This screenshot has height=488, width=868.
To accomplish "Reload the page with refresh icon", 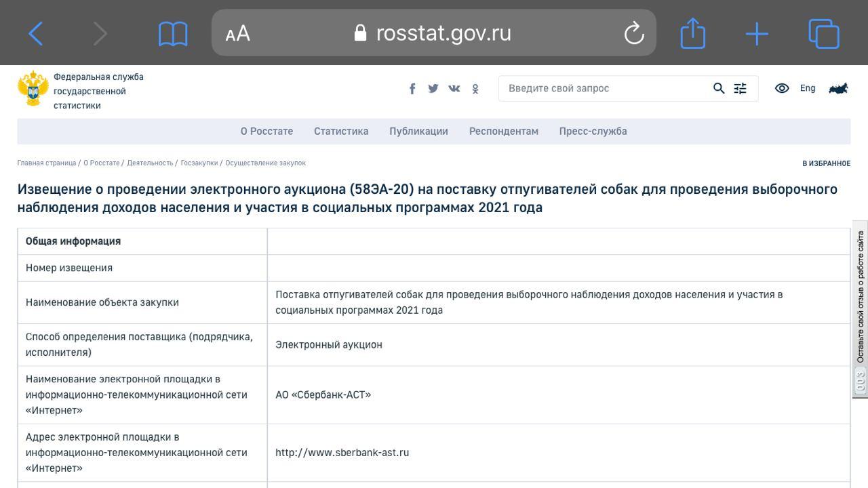I will point(633,33).
